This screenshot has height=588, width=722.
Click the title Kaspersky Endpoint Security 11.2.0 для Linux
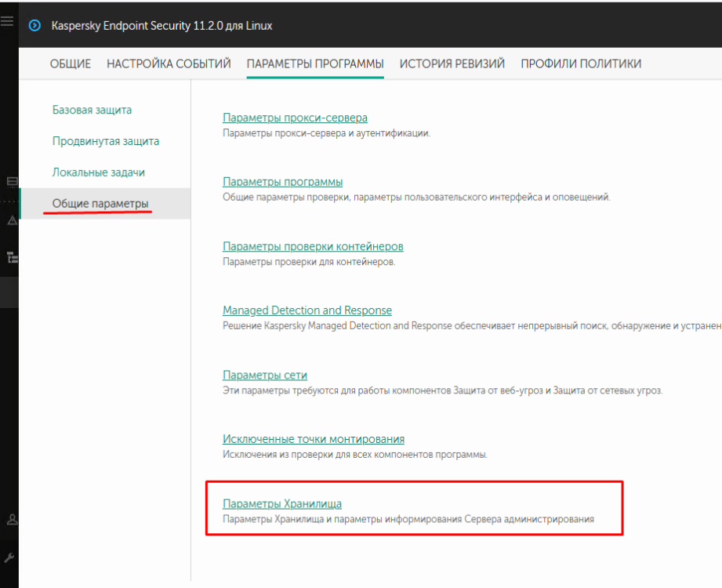161,26
